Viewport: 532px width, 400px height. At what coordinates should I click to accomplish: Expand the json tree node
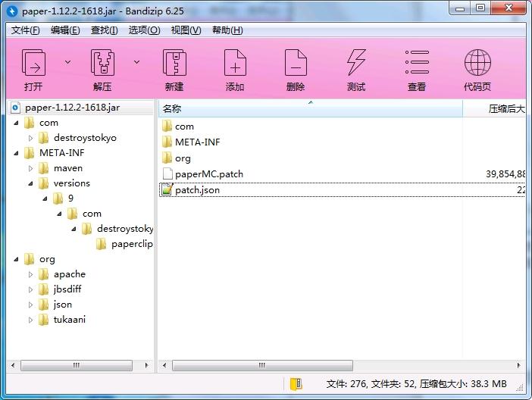(x=30, y=305)
